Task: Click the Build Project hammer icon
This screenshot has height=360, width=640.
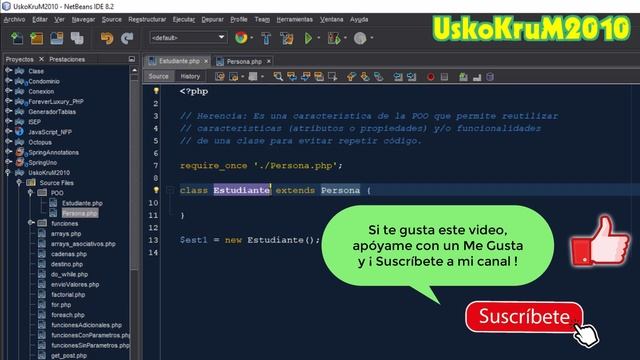Action: [266, 38]
